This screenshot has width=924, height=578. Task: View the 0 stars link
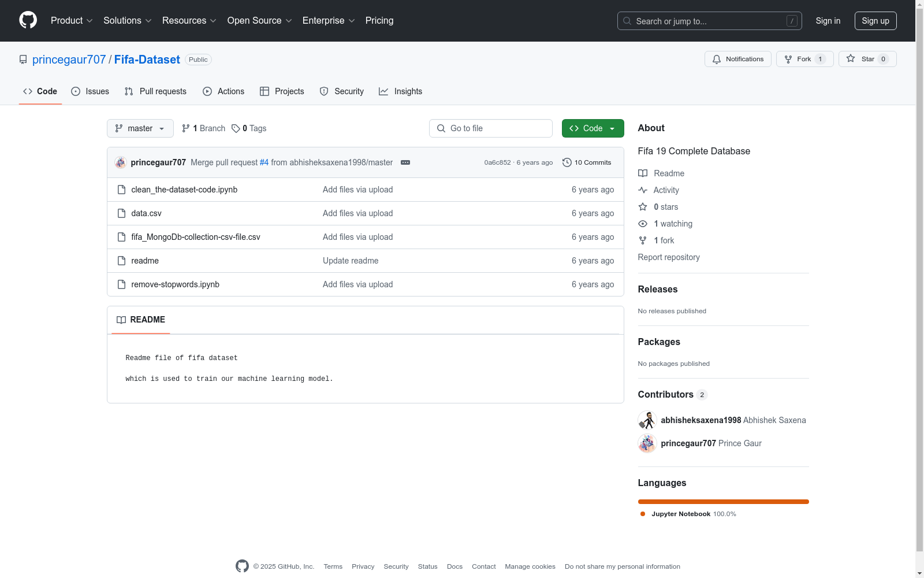pyautogui.click(x=658, y=207)
